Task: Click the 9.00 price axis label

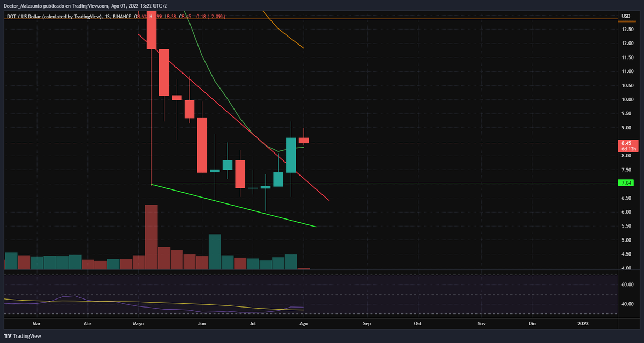Action: tap(626, 128)
